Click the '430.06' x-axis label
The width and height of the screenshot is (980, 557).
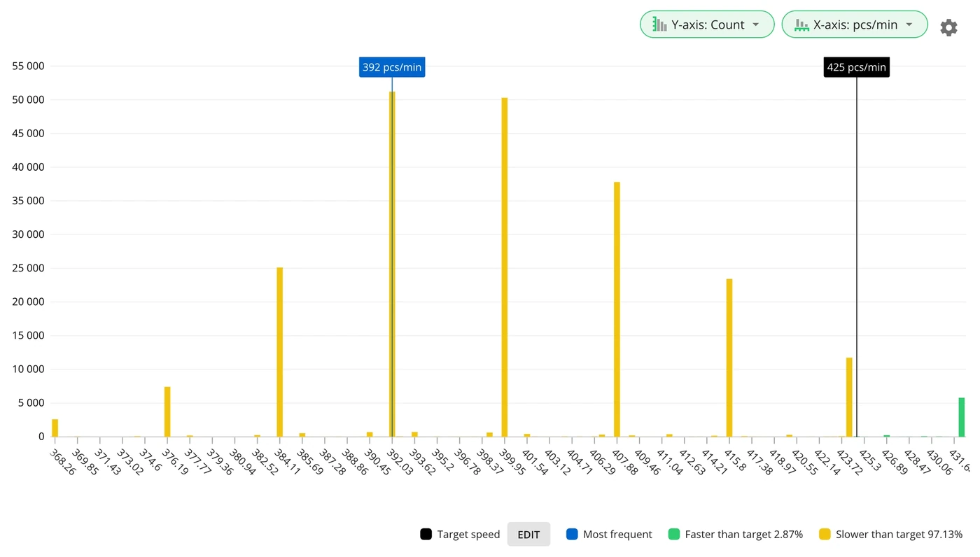(939, 462)
